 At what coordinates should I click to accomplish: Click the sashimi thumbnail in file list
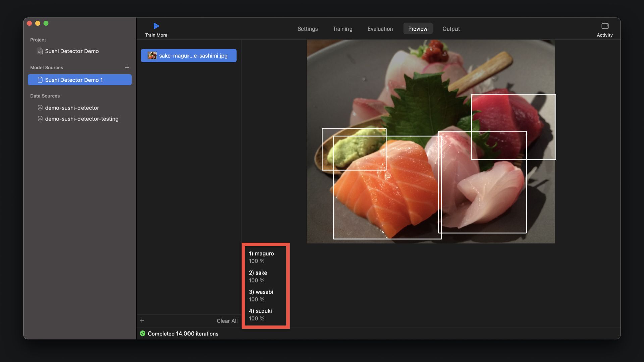coord(152,56)
